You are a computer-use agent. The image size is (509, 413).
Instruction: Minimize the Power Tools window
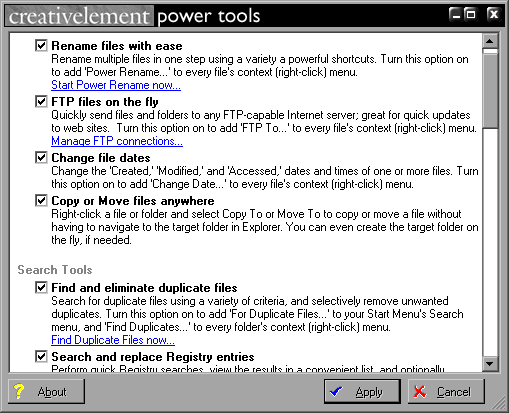[456, 14]
